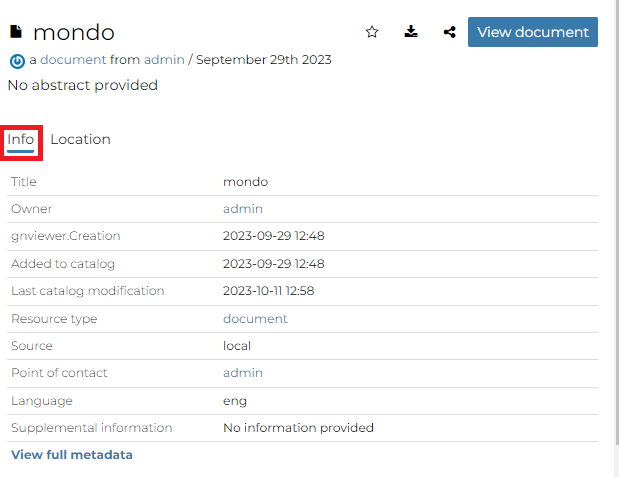
Task: Click the share icon
Action: click(x=450, y=32)
